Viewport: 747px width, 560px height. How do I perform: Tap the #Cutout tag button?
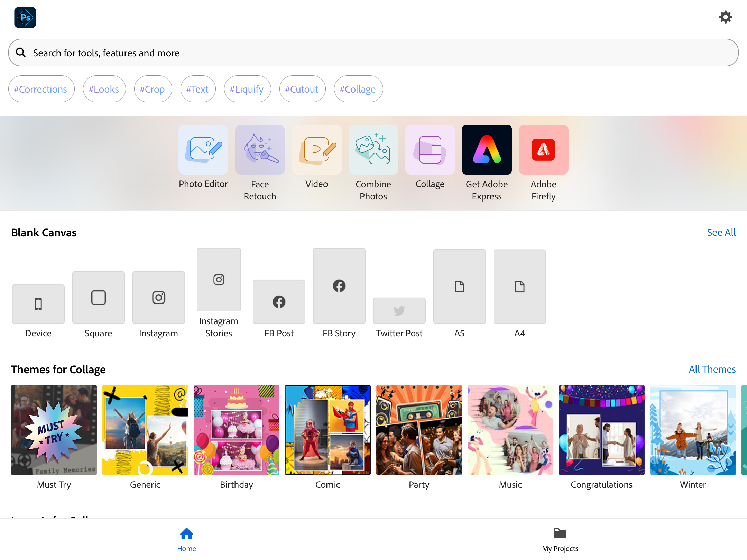[x=302, y=89]
